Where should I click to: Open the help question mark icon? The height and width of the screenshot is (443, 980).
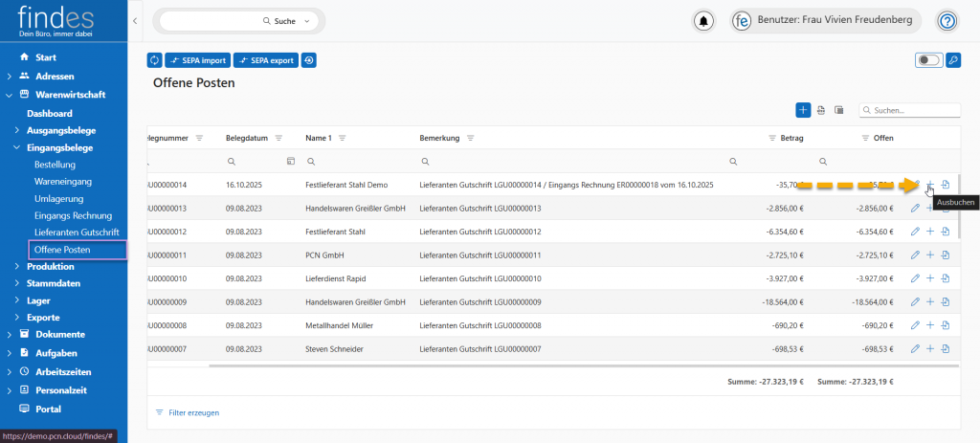point(947,21)
